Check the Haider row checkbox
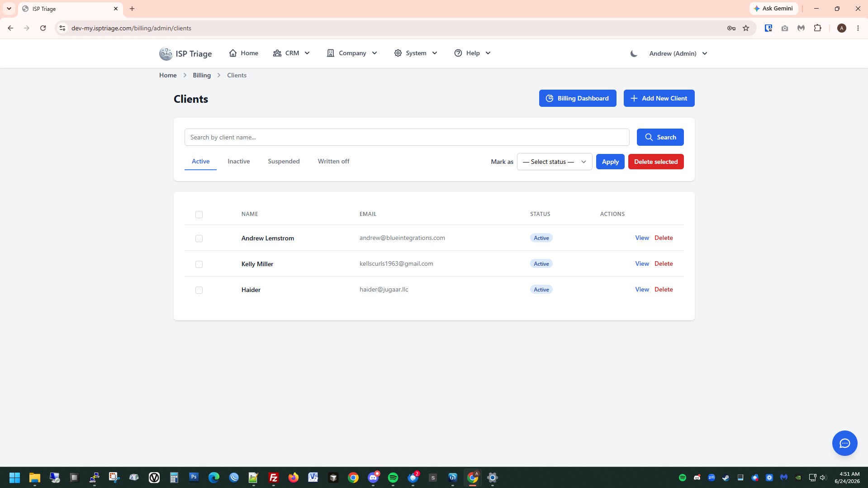868x488 pixels. (199, 290)
